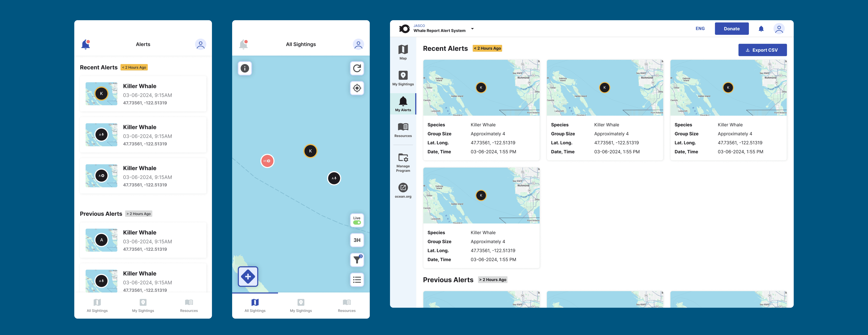This screenshot has width=868, height=335.
Task: Open desktop notifications bell icon
Action: tap(761, 29)
